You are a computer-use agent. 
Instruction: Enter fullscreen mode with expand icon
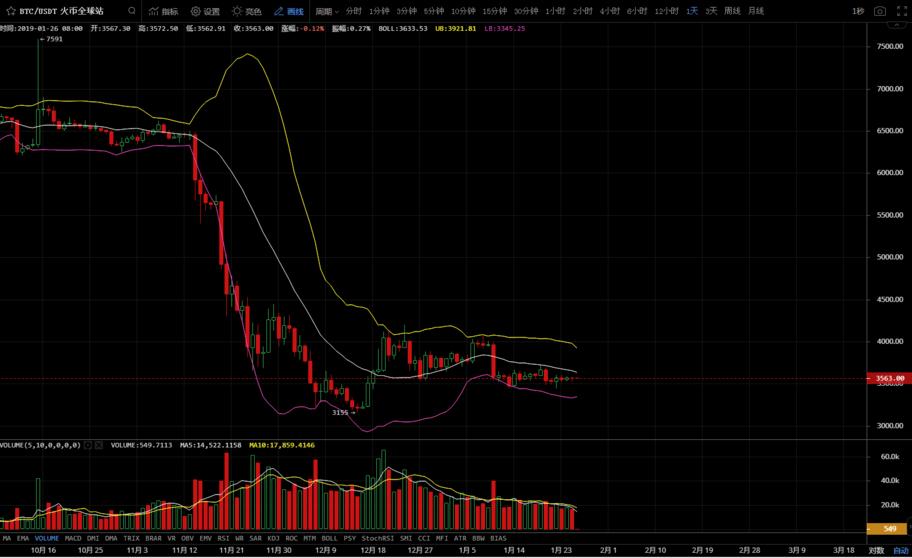point(901,11)
